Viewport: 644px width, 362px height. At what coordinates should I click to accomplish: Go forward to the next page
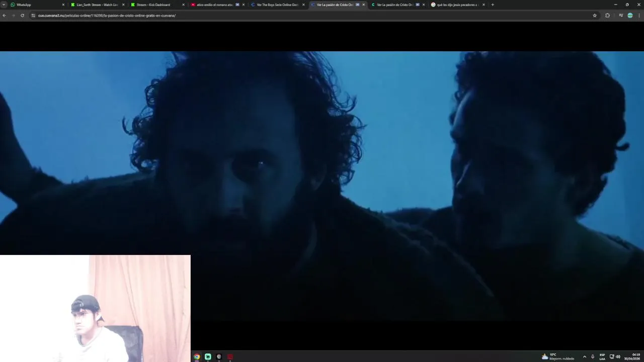coord(13,16)
